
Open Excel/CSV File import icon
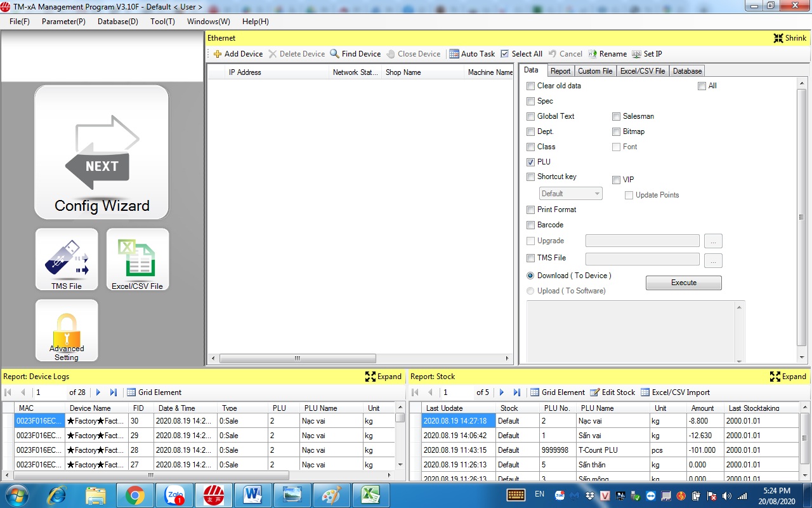click(137, 259)
